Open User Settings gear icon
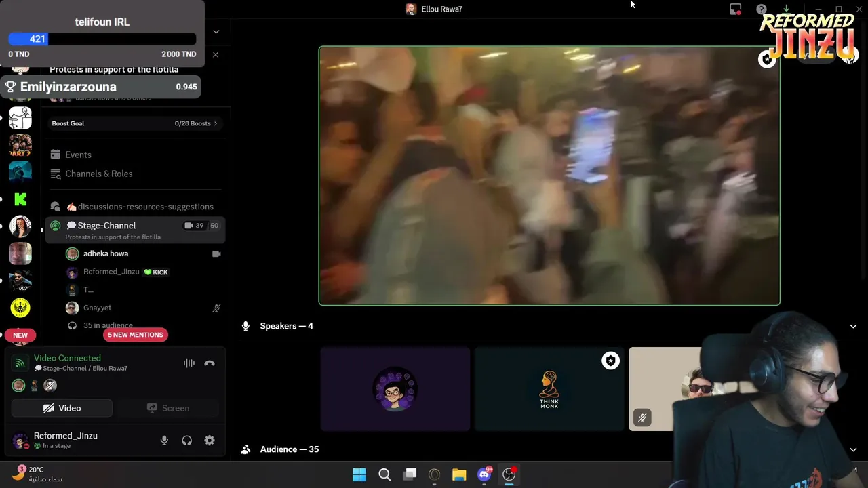868x488 pixels. coord(210,441)
